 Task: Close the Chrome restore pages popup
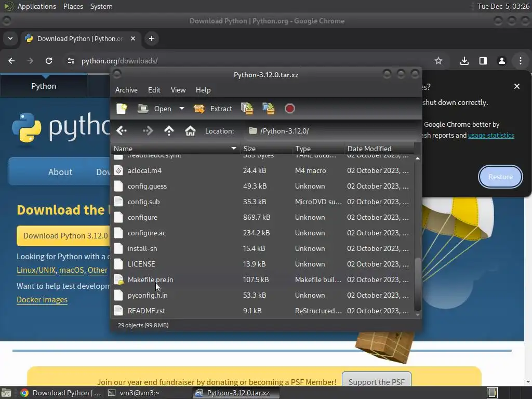click(517, 86)
